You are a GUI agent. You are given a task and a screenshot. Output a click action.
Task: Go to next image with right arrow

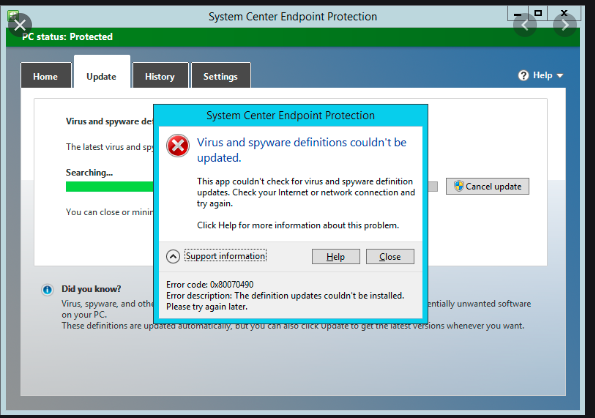tap(565, 25)
